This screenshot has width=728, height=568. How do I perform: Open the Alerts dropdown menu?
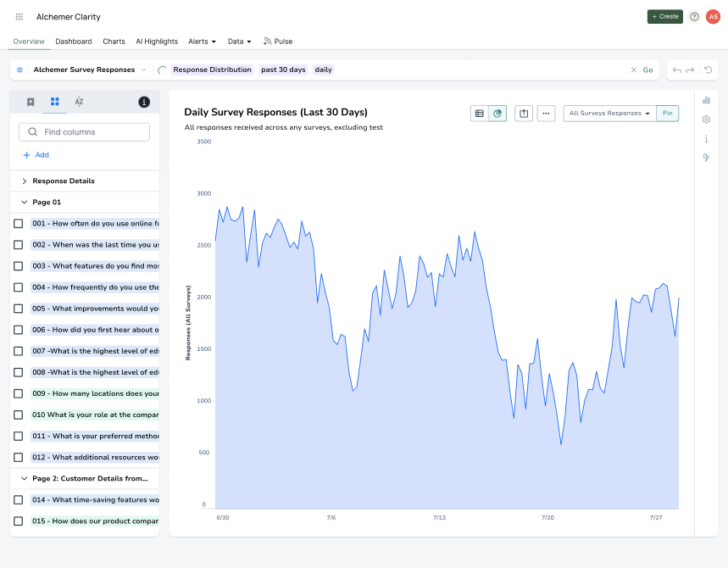tap(202, 42)
